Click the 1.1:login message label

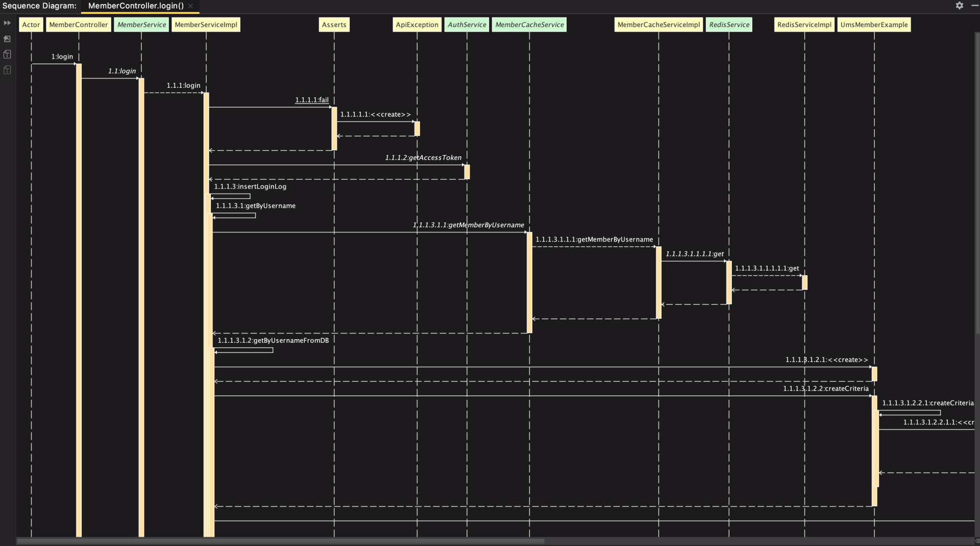(122, 71)
